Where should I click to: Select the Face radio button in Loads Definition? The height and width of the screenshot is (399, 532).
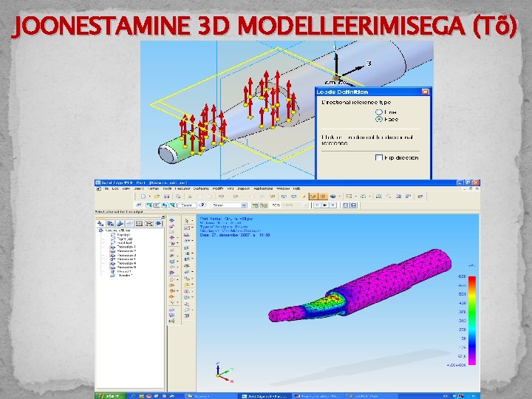click(379, 119)
